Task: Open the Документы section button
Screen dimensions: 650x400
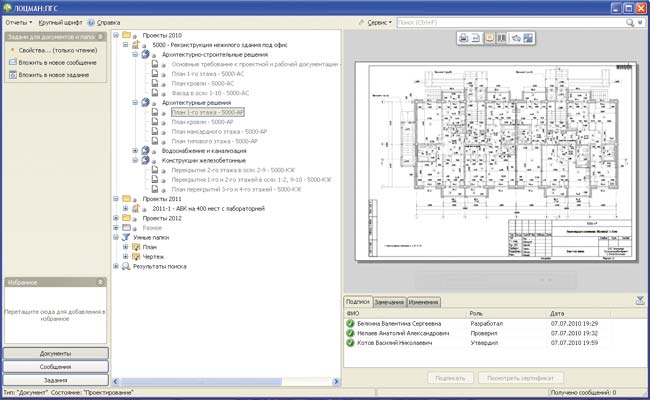Action: point(56,354)
